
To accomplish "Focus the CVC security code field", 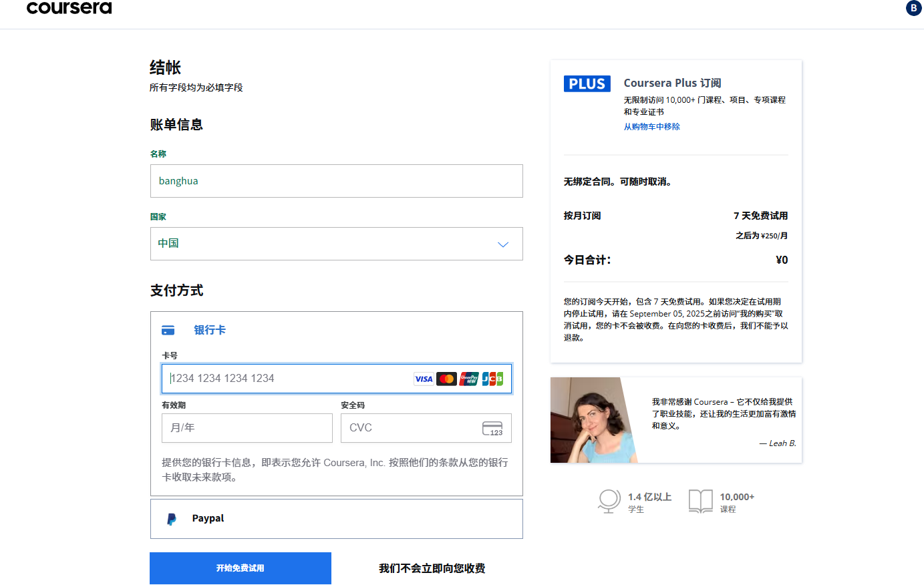I will pos(426,428).
